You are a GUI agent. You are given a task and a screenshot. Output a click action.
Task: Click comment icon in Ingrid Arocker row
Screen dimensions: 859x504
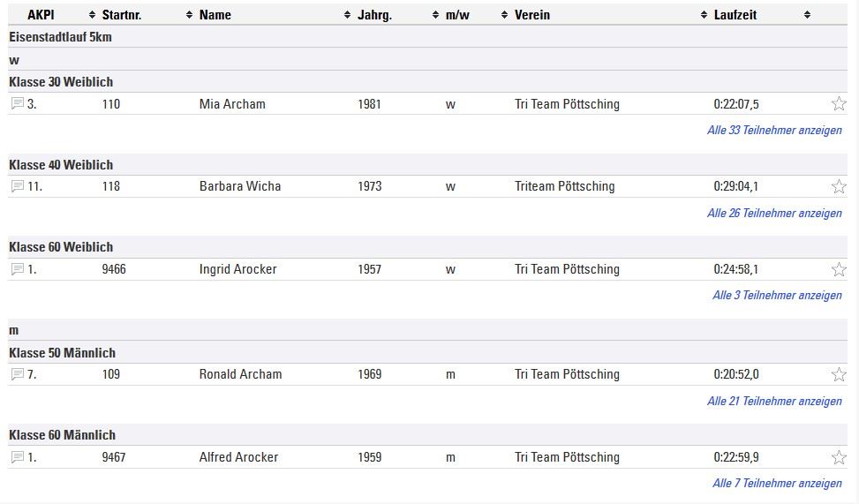point(18,269)
